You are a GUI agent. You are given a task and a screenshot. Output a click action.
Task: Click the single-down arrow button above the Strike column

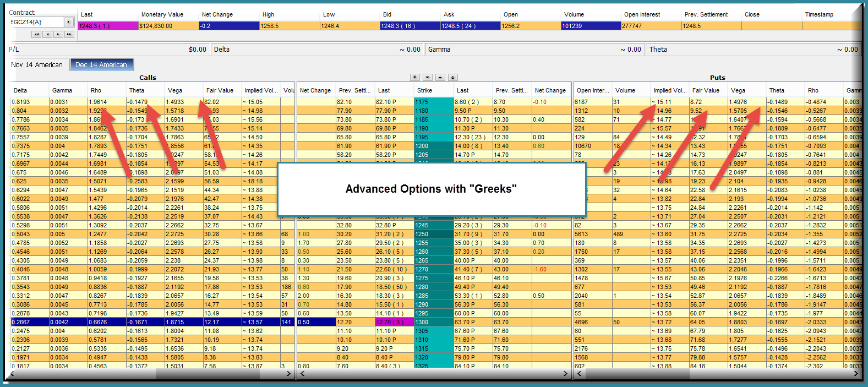427,78
